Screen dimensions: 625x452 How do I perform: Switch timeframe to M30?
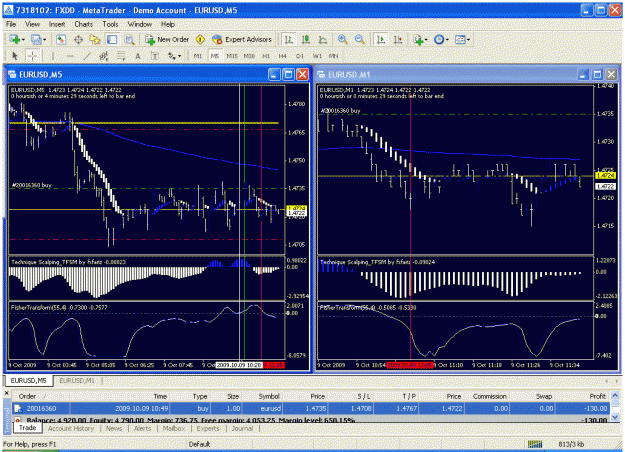pos(249,56)
